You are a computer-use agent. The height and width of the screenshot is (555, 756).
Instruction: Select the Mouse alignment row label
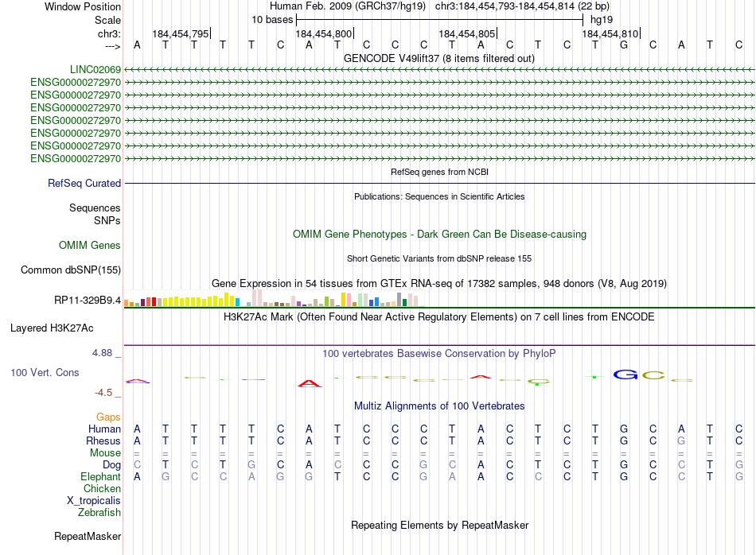click(x=105, y=453)
